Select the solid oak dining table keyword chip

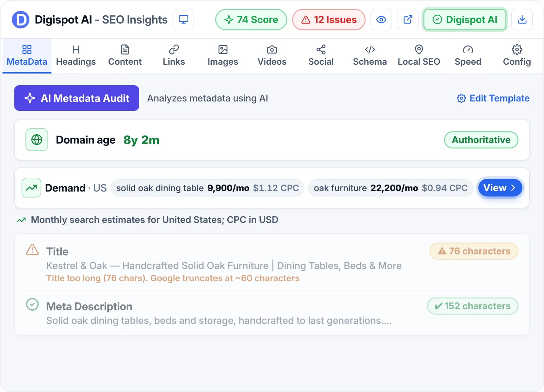point(207,188)
